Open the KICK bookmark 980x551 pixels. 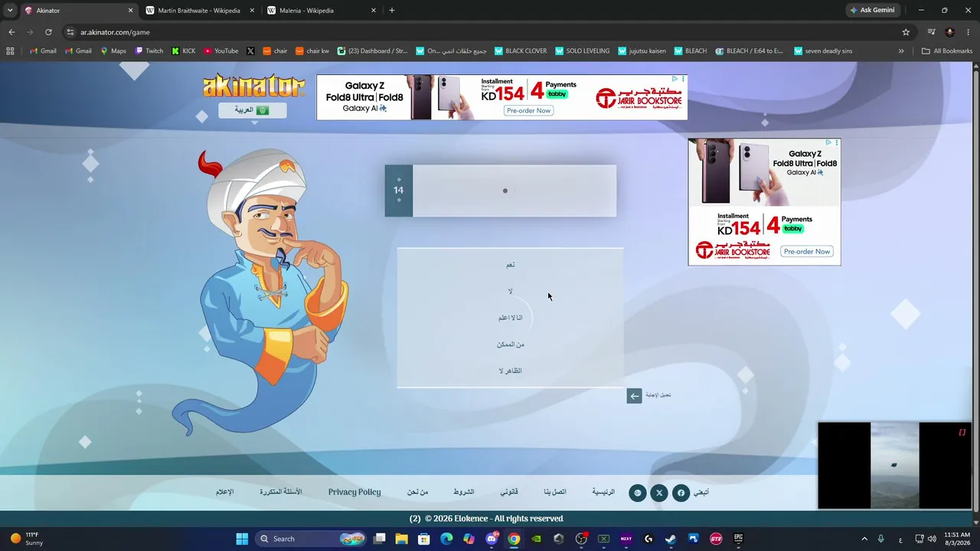184,51
